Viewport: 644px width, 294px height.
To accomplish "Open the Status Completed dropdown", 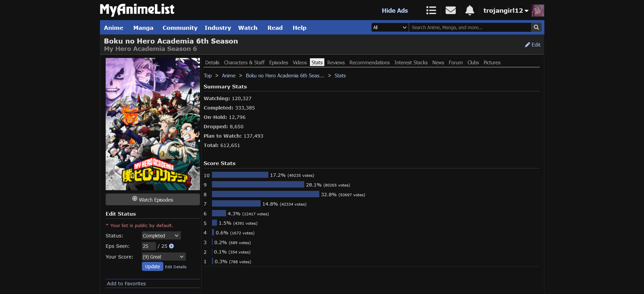I will pyautogui.click(x=161, y=236).
